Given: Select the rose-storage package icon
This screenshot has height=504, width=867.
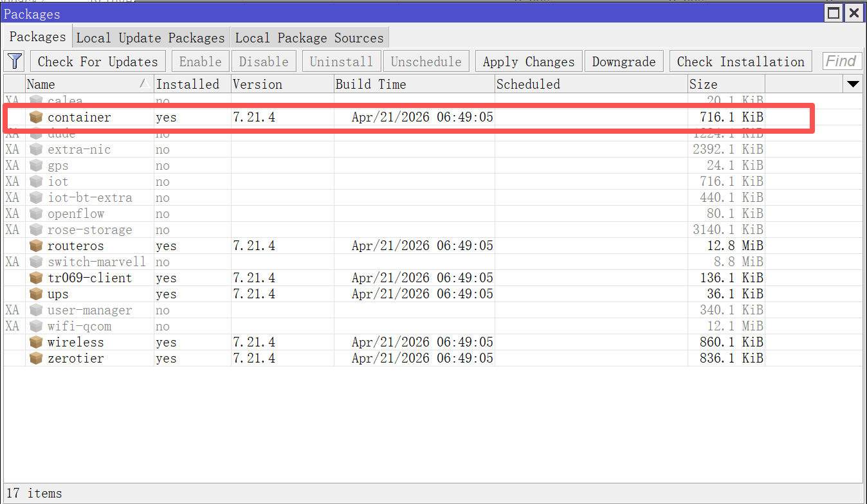Looking at the screenshot, I should coord(36,230).
